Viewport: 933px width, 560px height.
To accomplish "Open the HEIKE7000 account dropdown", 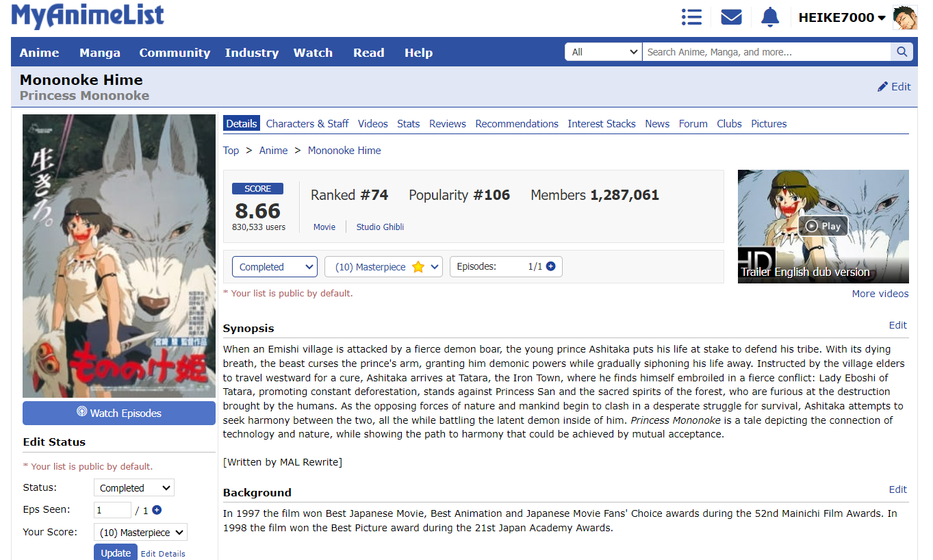I will tap(842, 18).
